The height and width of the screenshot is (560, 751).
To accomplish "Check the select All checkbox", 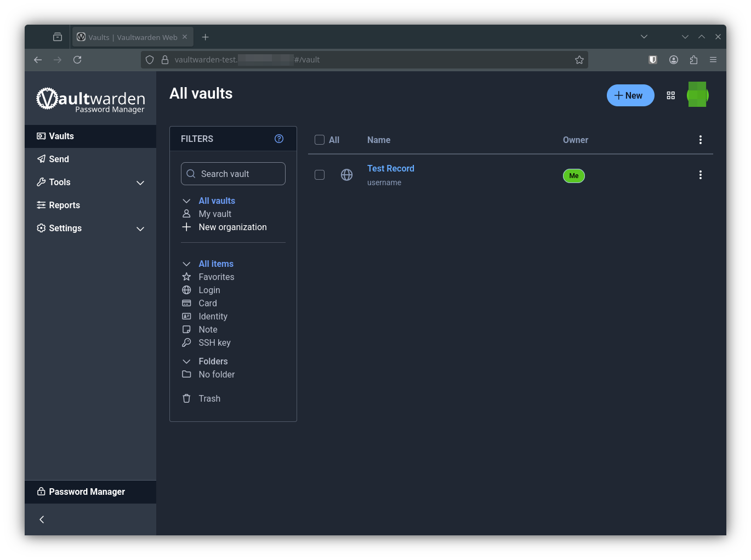I will [x=320, y=140].
